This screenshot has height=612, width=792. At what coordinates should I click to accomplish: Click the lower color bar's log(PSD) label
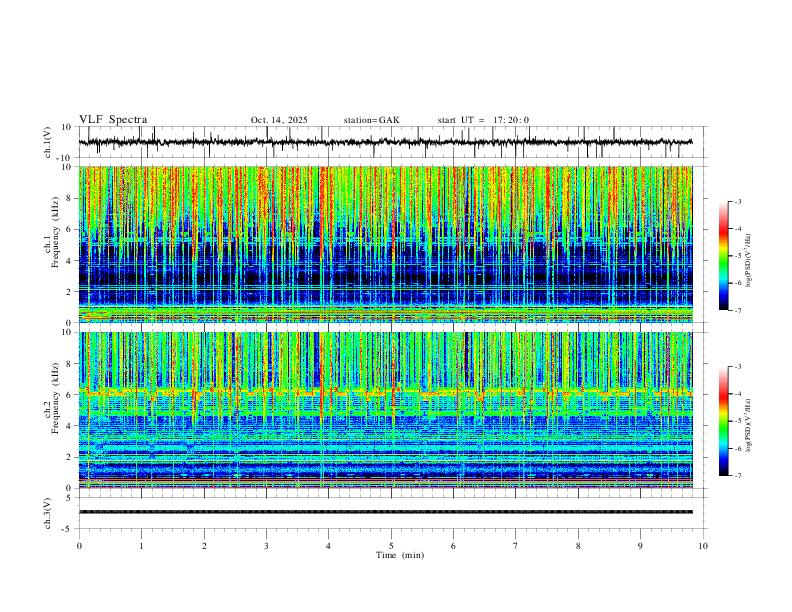pyautogui.click(x=749, y=425)
